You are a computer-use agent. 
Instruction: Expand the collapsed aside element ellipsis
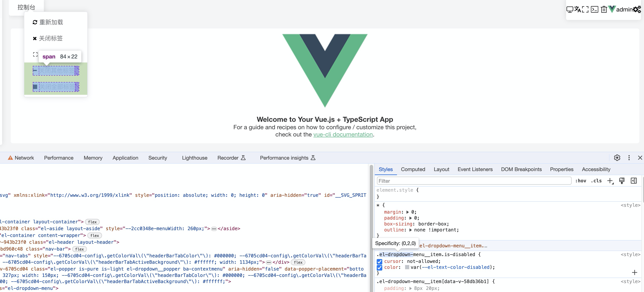214,229
